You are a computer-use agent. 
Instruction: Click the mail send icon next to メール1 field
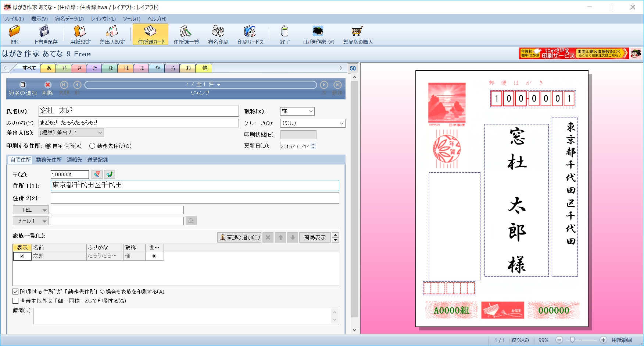click(191, 221)
